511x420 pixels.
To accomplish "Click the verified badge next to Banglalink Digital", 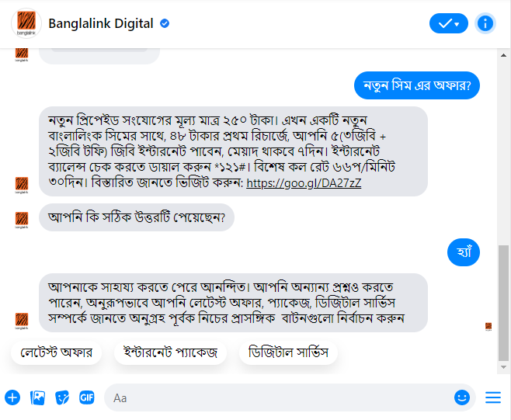I will pos(165,23).
